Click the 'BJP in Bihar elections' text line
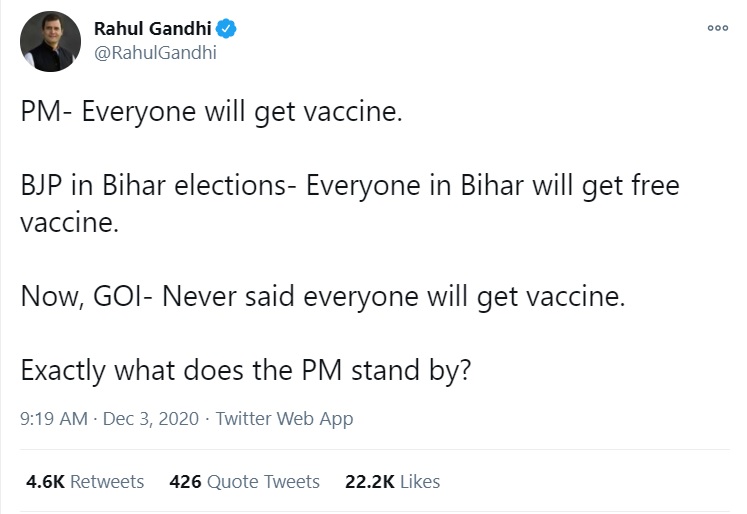This screenshot has width=747, height=514. (350, 187)
